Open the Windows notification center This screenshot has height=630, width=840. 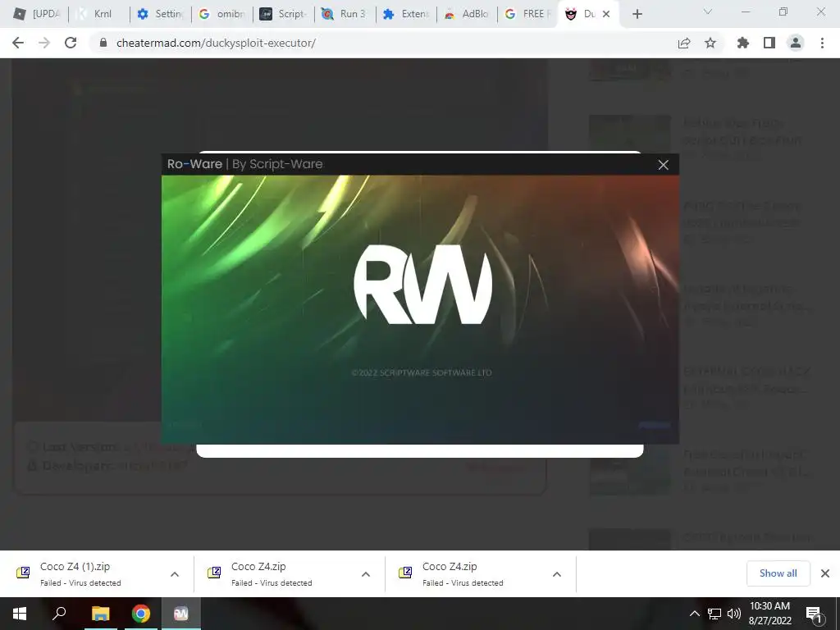pos(815,614)
